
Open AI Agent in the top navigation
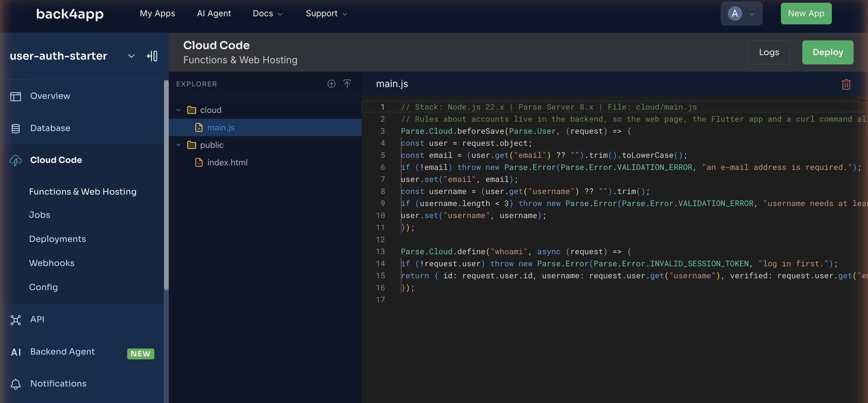click(x=214, y=14)
